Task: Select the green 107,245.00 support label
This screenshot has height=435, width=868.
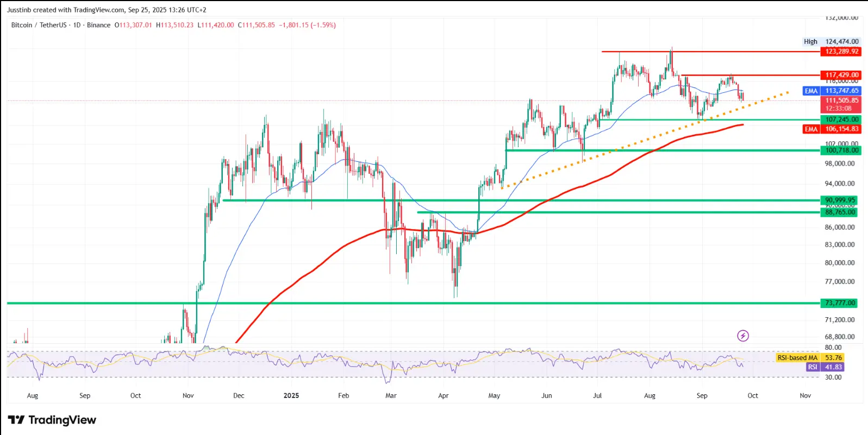Action: pos(842,119)
